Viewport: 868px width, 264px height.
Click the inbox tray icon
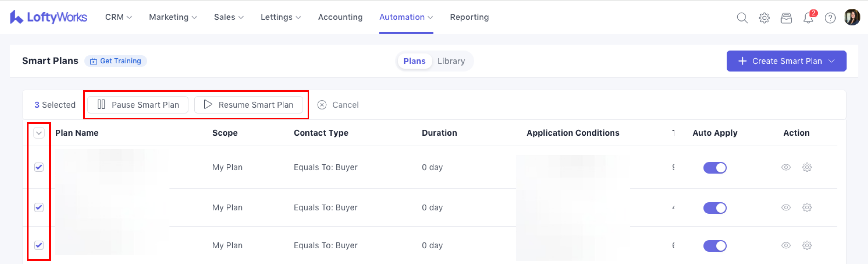(x=786, y=18)
